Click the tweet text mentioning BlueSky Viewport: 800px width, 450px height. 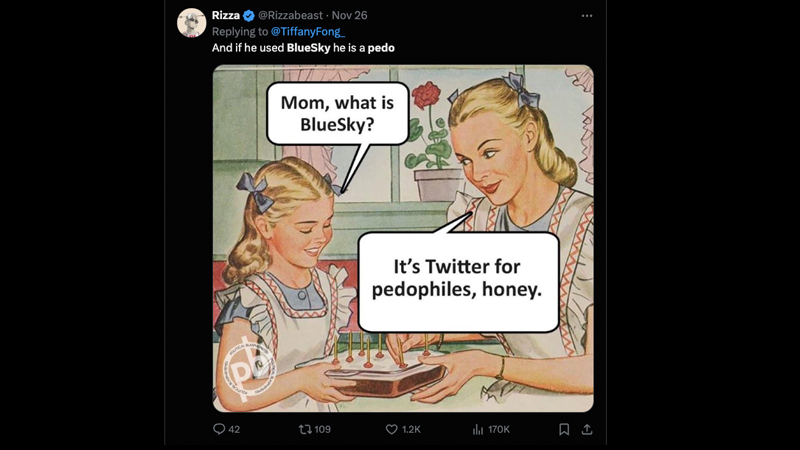point(303,48)
